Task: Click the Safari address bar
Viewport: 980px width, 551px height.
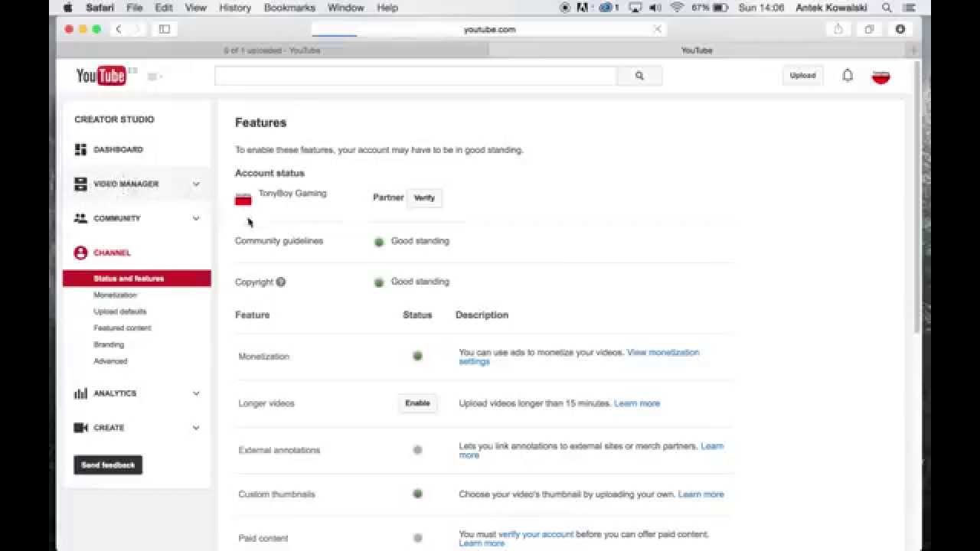Action: [488, 29]
